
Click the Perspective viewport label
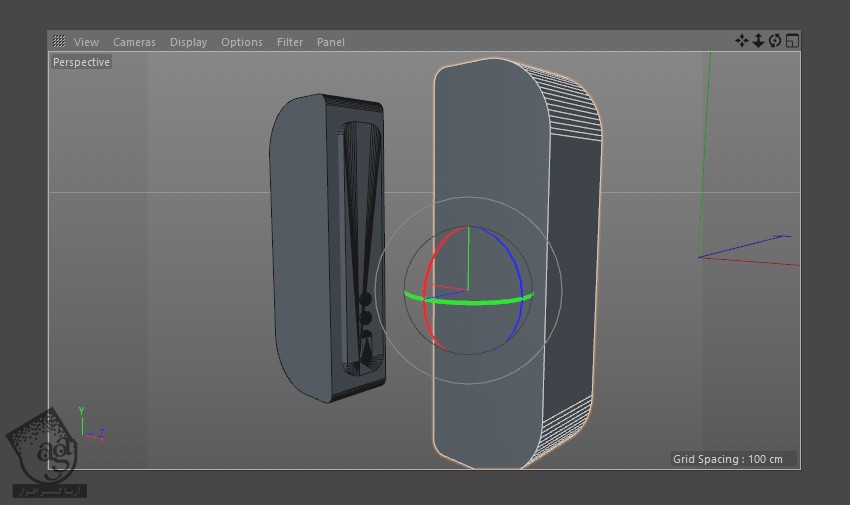tap(82, 62)
